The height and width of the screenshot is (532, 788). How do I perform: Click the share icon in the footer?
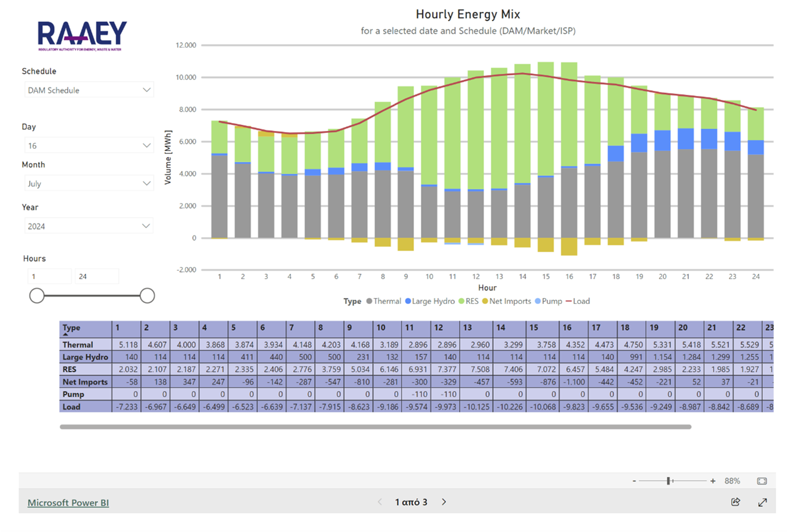(x=736, y=502)
